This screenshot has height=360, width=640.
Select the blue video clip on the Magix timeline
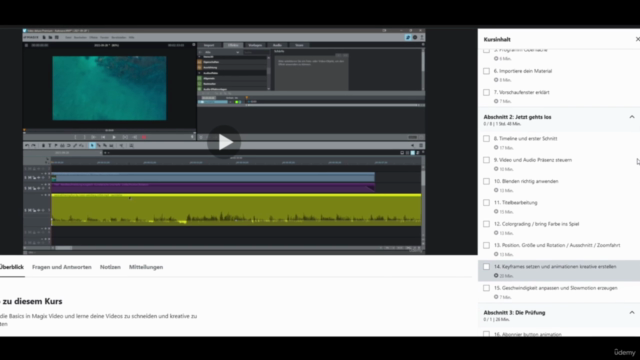[213, 177]
